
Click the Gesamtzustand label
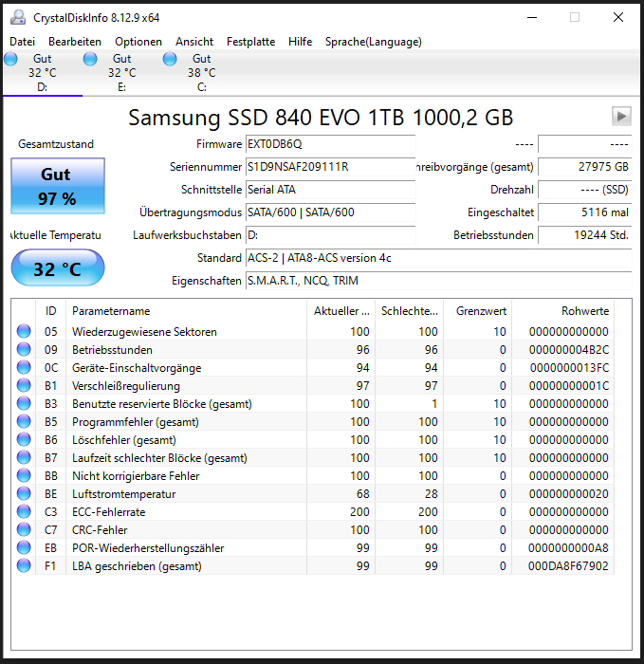coord(56,144)
